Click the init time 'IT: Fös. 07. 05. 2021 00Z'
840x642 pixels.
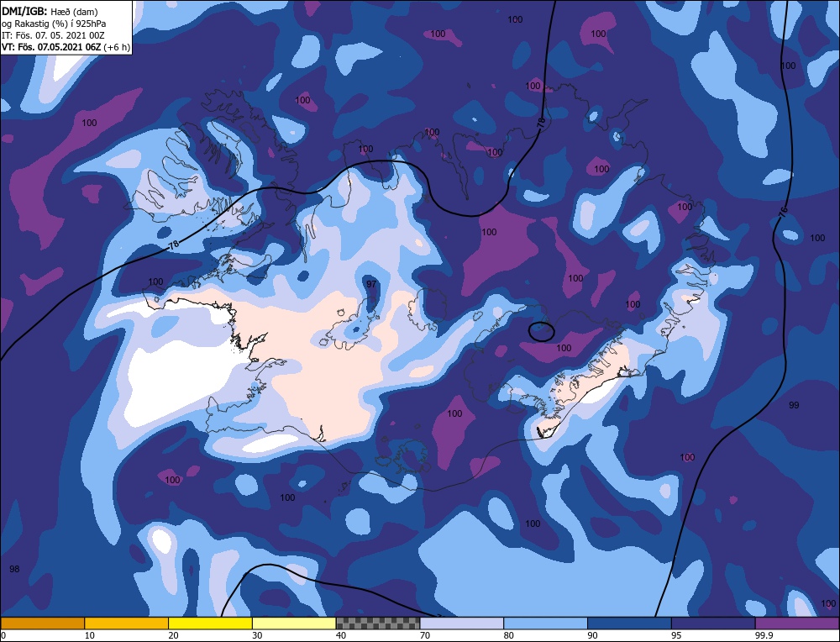(53, 35)
